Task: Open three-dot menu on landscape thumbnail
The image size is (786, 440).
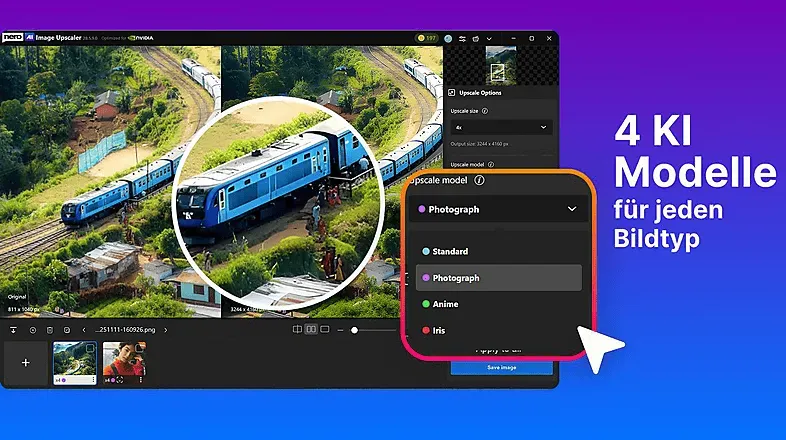Action: [x=93, y=380]
